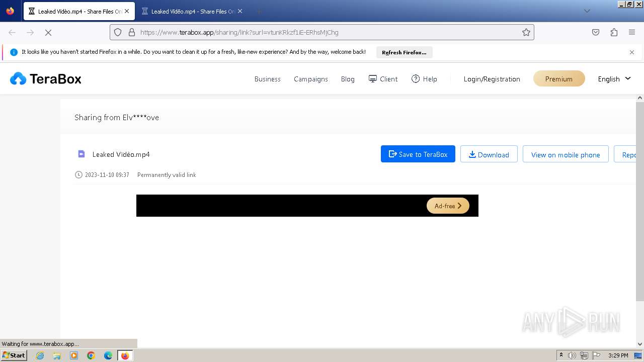Open Firefox extensions menu
The image size is (644, 362).
coord(614,32)
